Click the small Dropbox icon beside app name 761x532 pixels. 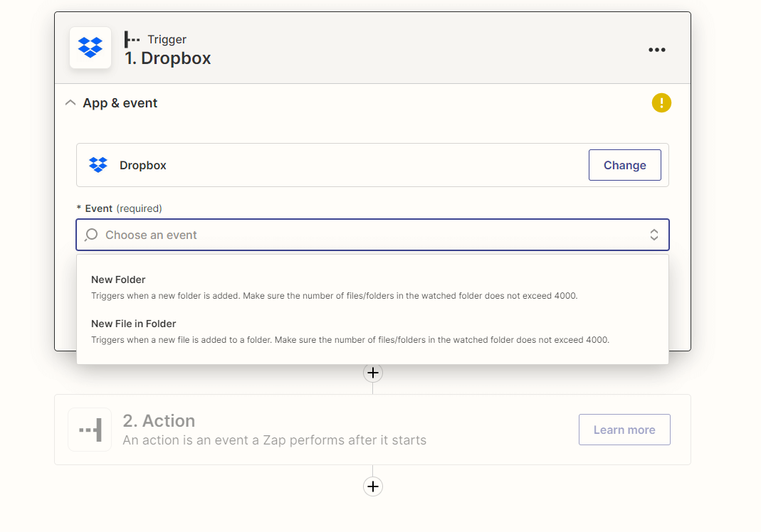click(98, 165)
